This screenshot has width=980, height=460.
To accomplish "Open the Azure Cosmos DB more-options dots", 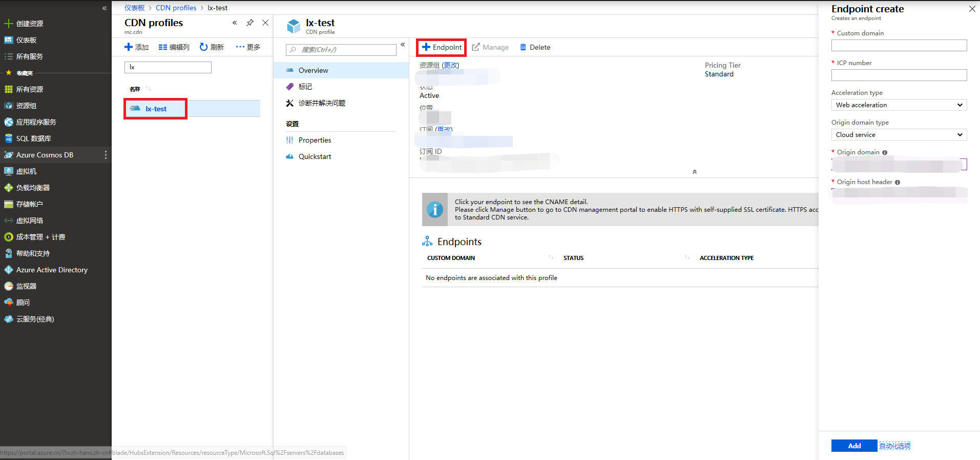I will click(106, 155).
